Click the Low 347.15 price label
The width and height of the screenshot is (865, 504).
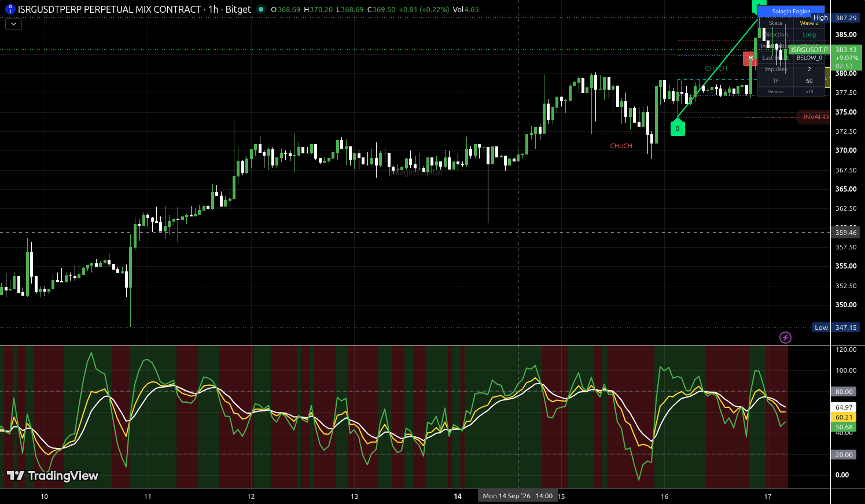click(836, 328)
